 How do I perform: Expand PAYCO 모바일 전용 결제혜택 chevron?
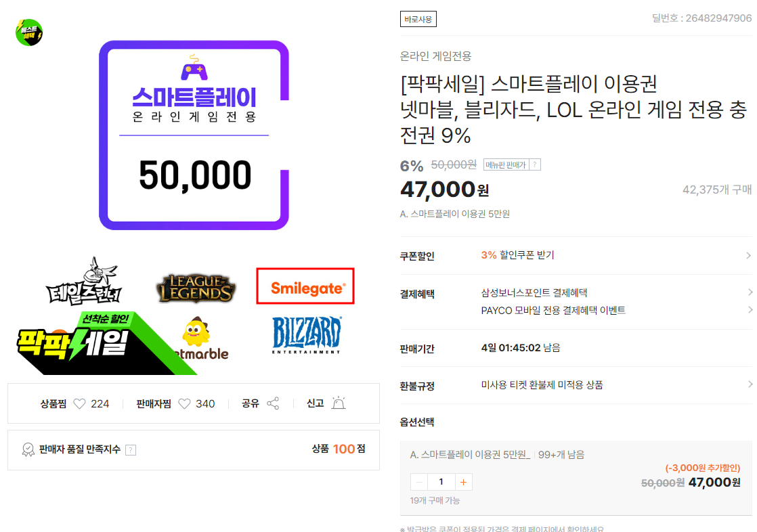[x=750, y=310]
